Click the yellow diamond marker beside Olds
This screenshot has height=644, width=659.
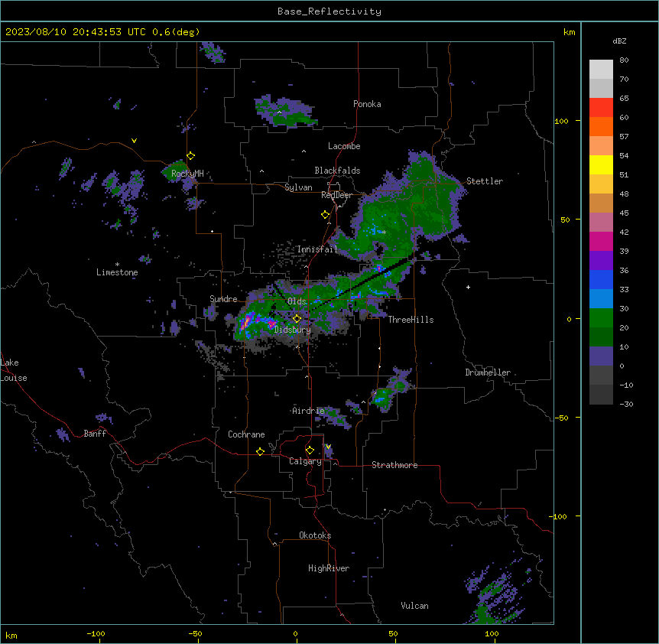click(297, 319)
